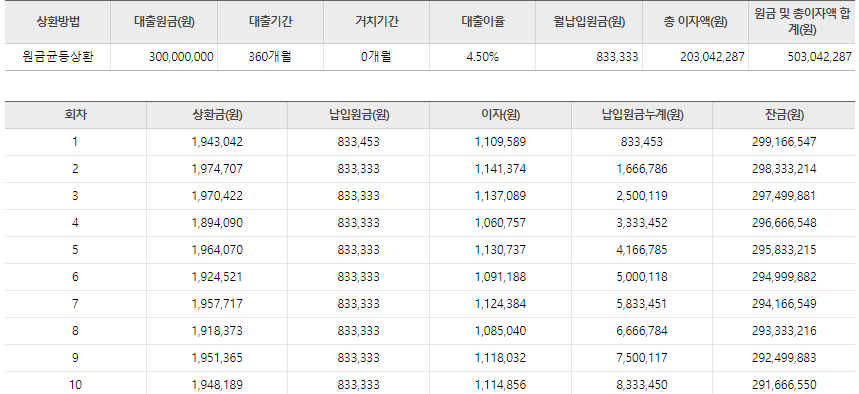Select balance 291,666,550 in row 10
The height and width of the screenshot is (394, 859).
pos(784,385)
